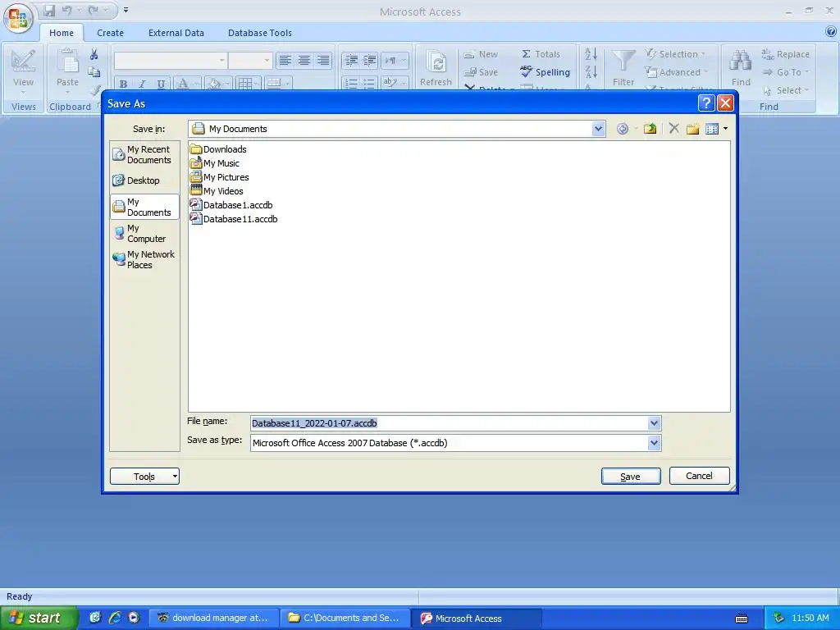Open the Save as type combo box
The image size is (840, 630).
(455, 443)
